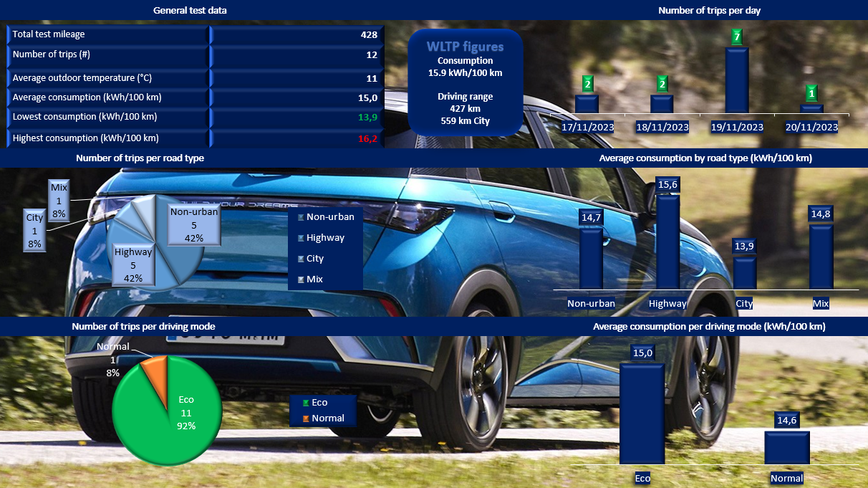Click the 14,8 data label above Mix bar

821,214
